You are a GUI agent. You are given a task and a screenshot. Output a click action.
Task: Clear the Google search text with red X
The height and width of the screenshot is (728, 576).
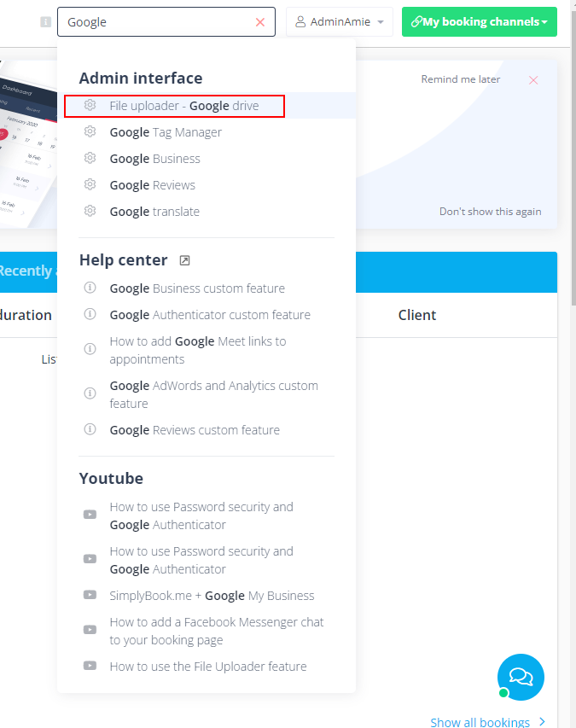coord(260,22)
